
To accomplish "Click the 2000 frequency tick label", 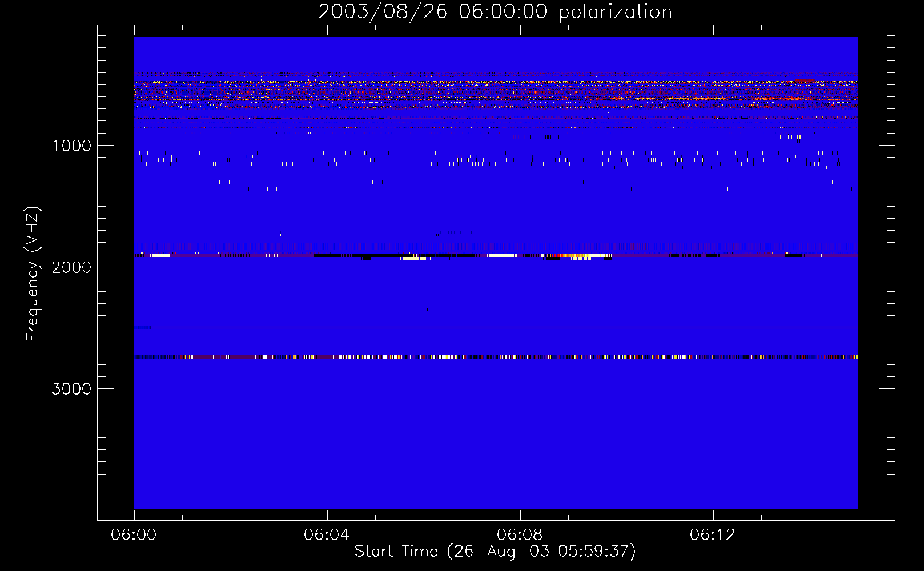I will click(72, 267).
